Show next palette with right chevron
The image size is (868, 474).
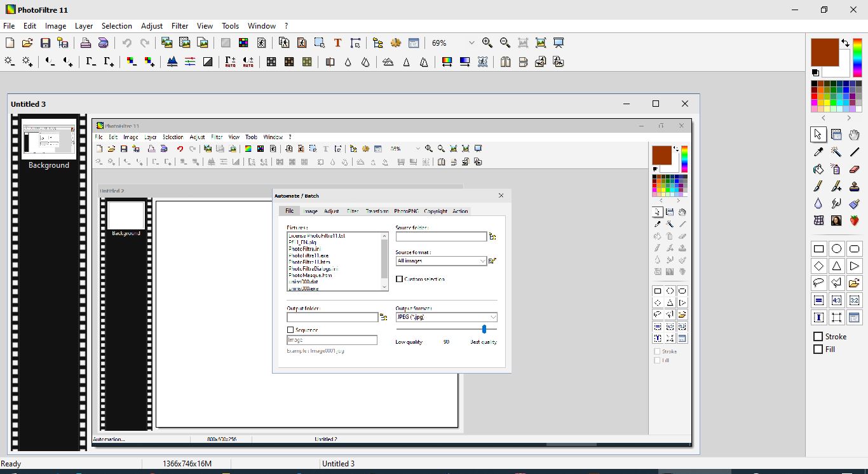point(849,118)
